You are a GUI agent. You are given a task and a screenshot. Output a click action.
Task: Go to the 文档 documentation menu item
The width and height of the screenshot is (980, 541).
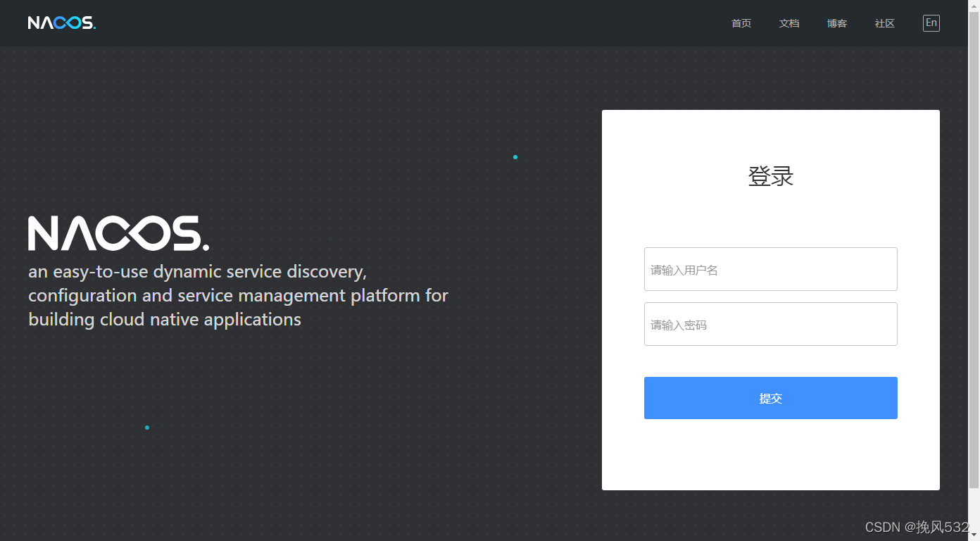(789, 23)
